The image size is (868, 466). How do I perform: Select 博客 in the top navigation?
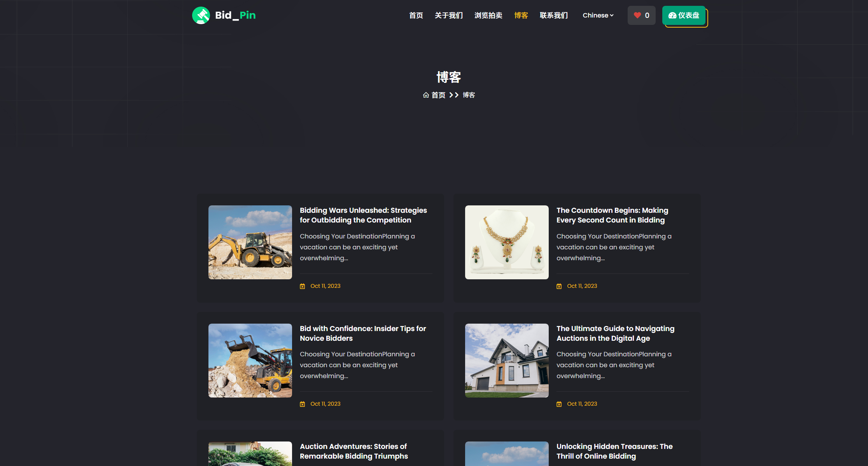tap(521, 15)
